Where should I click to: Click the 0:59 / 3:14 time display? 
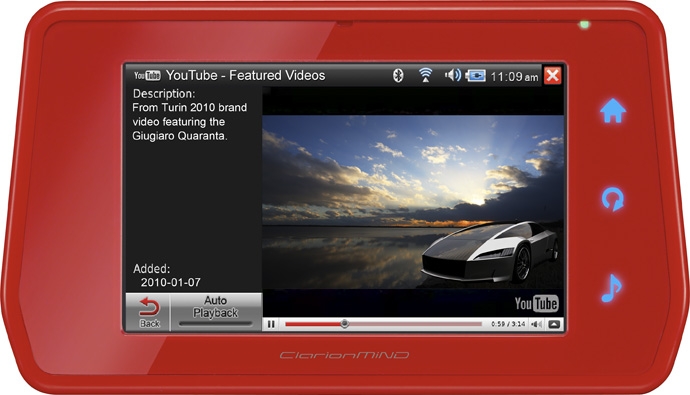coord(508,324)
